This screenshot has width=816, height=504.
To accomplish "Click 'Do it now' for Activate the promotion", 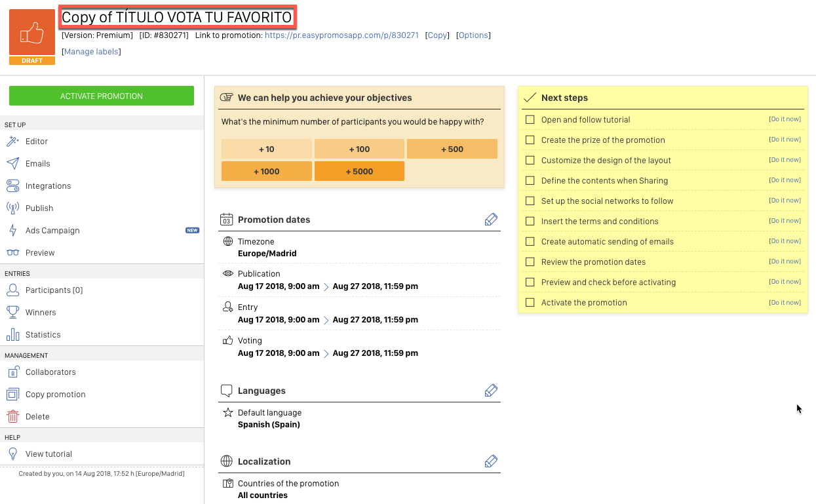I will point(785,302).
